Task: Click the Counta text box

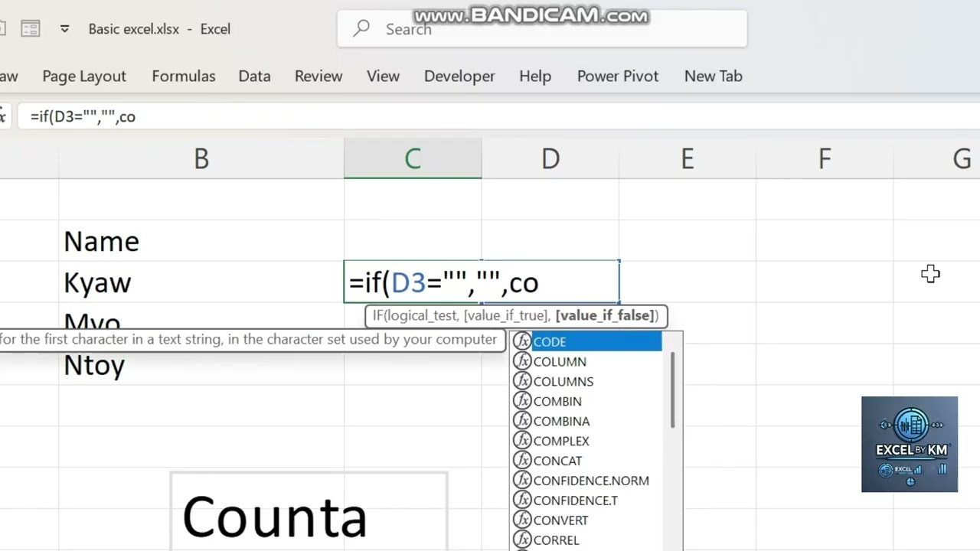Action: [x=309, y=511]
